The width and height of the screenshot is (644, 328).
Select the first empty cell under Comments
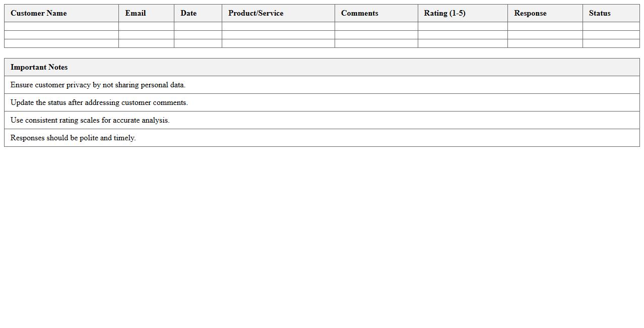point(376,26)
